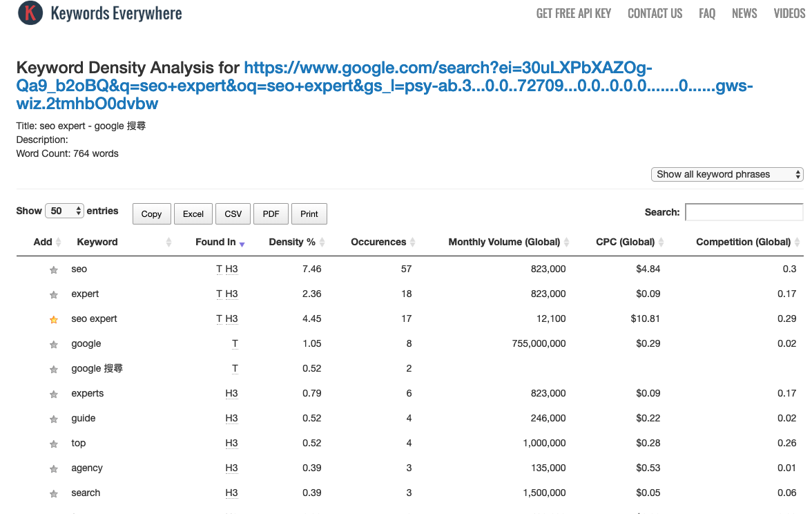Sort table by Occurences column
This screenshot has height=514, width=812.
click(383, 242)
